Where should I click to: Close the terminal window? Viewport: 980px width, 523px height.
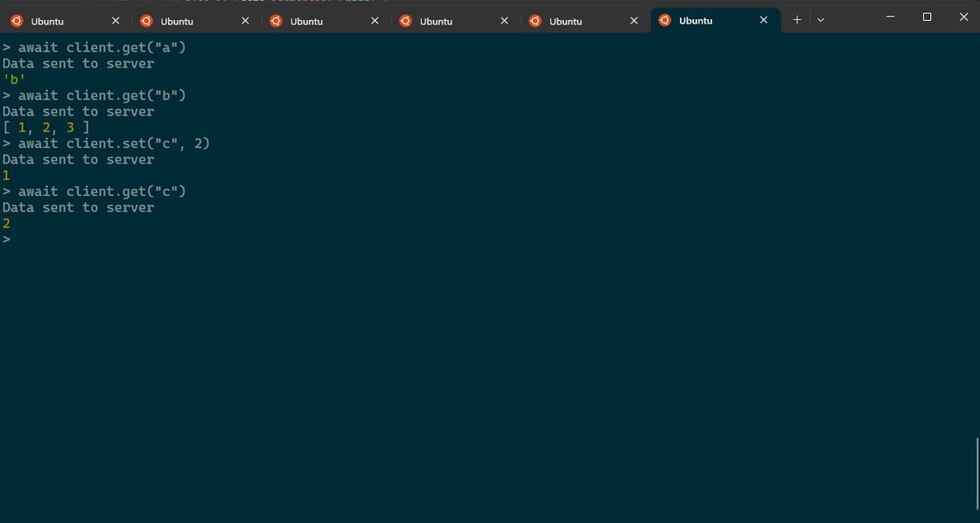coord(963,17)
